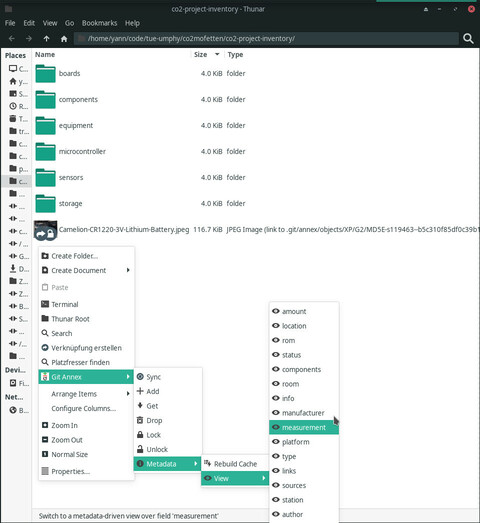View by metadata field measurement
Image resolution: width=480 pixels, height=523 pixels.
click(304, 428)
